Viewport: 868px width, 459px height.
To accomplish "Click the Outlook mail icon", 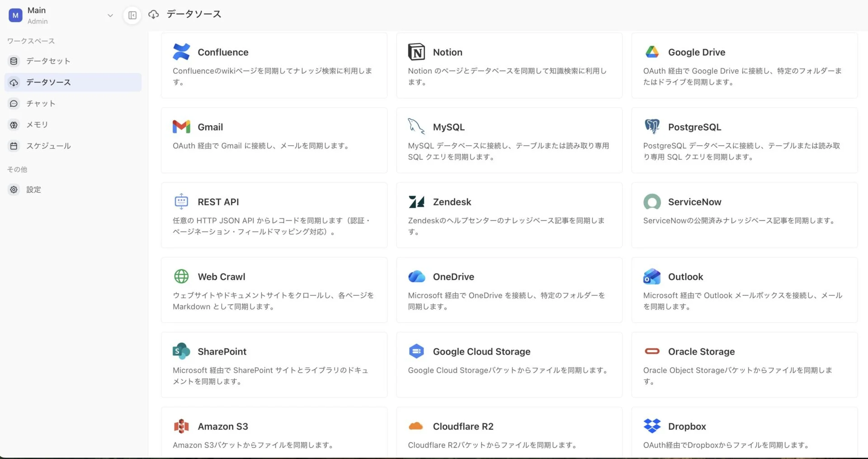I will pos(652,276).
